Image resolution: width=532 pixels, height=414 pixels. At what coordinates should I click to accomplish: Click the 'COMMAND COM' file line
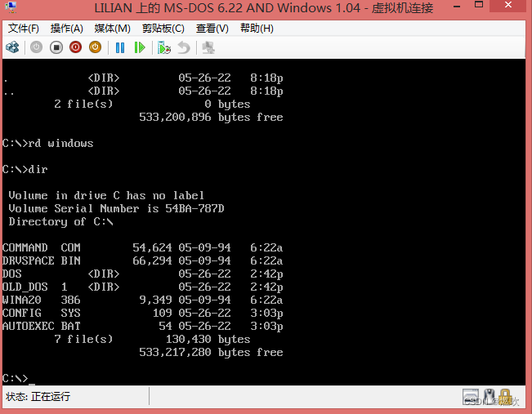pyautogui.click(x=142, y=248)
